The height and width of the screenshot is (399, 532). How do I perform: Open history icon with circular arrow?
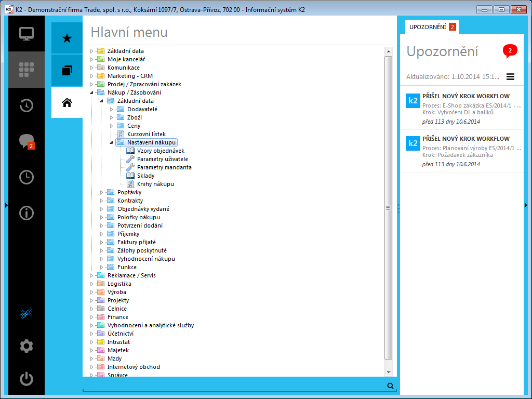[x=26, y=105]
